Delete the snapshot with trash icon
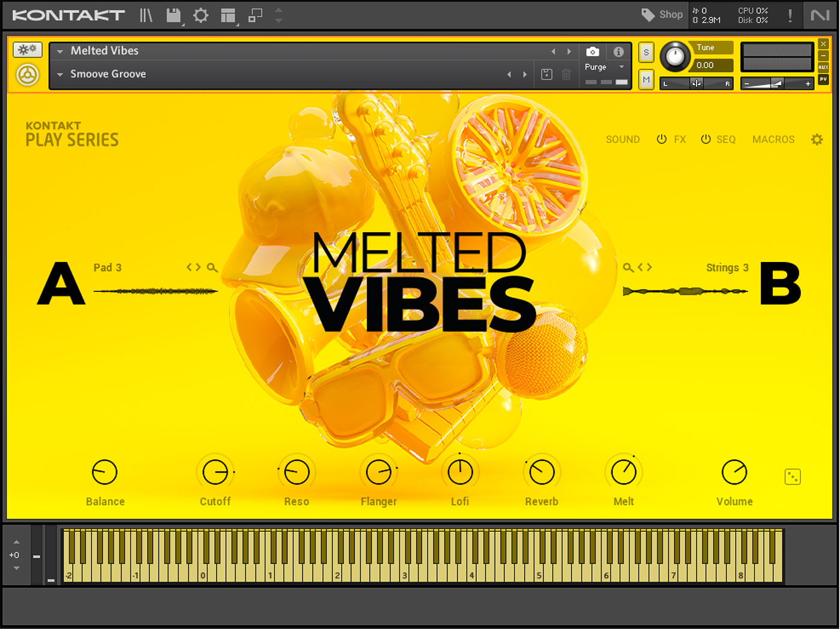The width and height of the screenshot is (840, 629). coord(566,74)
